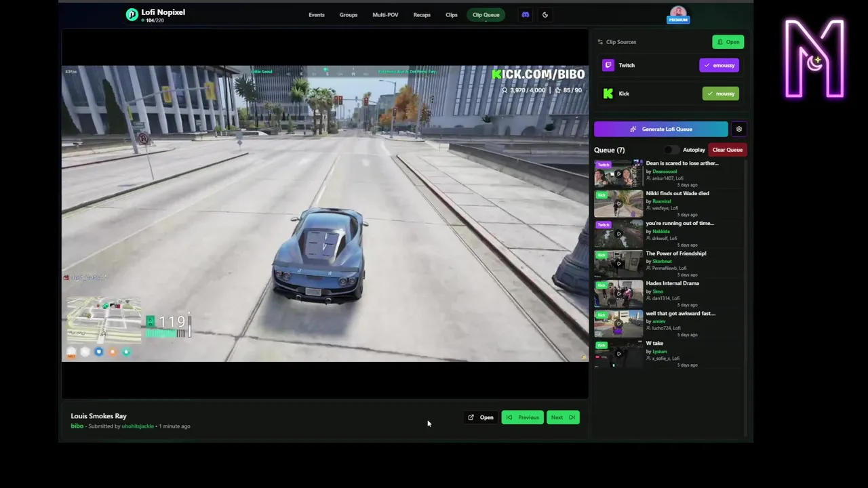Play 'Nikki finds out Wade died' thumbnail
The width and height of the screenshot is (868, 488).
click(x=618, y=203)
